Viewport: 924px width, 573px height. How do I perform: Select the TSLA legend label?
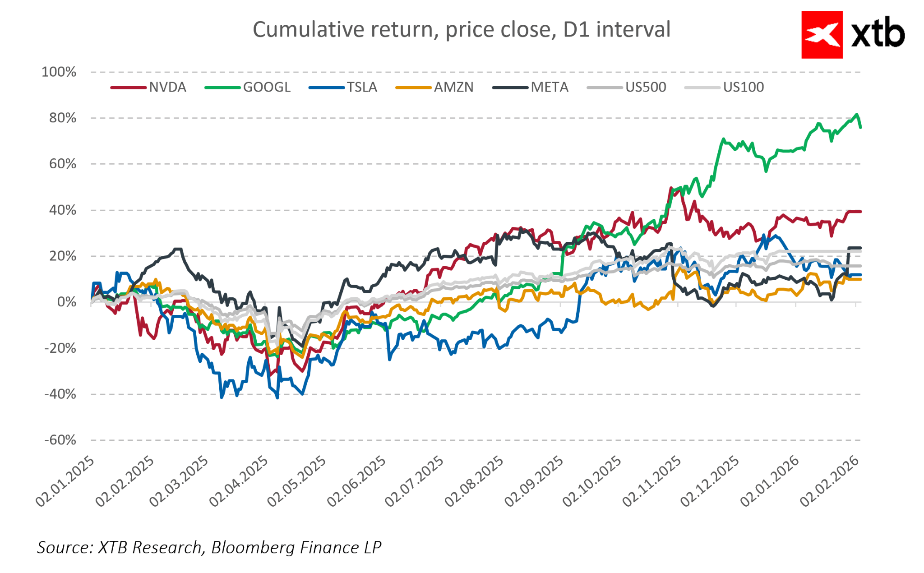(362, 87)
